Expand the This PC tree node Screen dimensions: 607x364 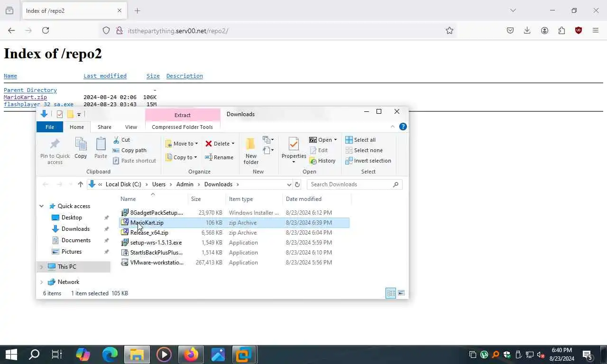point(42,267)
